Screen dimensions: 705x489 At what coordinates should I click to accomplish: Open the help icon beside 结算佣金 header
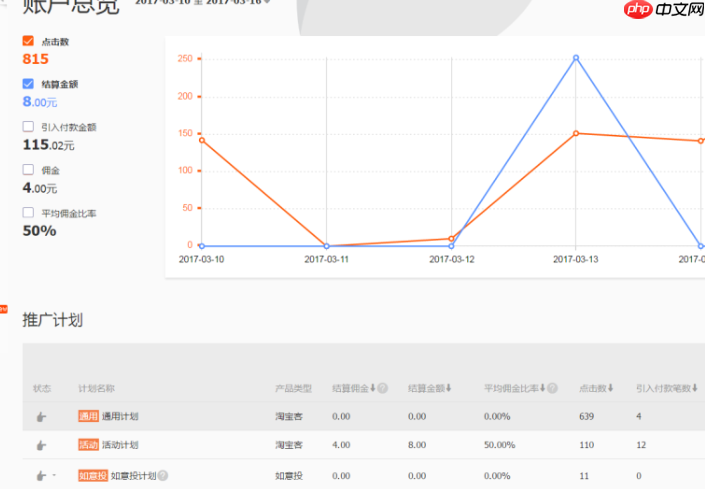pyautogui.click(x=382, y=388)
